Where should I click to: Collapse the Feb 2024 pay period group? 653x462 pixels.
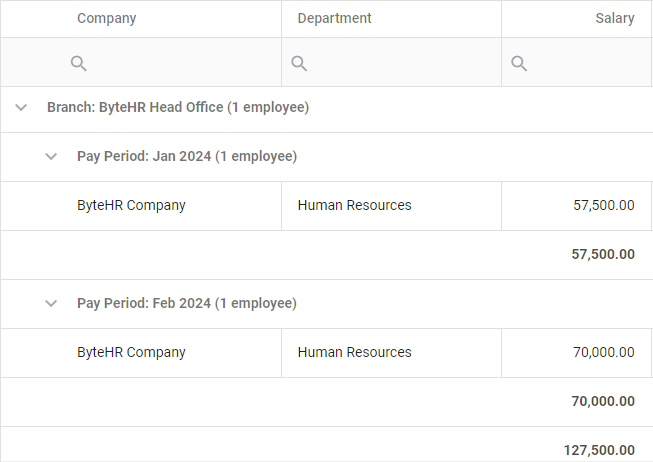coord(51,303)
